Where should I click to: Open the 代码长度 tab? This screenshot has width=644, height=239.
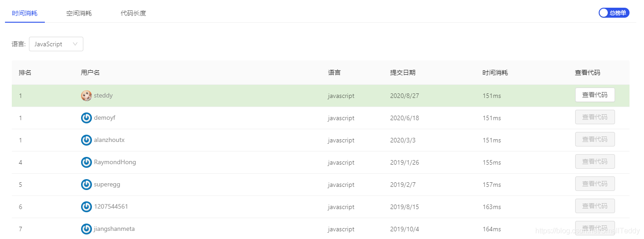pyautogui.click(x=133, y=13)
